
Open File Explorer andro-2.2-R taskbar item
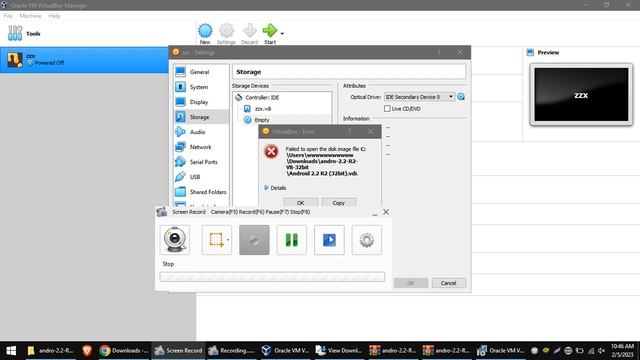[51, 351]
